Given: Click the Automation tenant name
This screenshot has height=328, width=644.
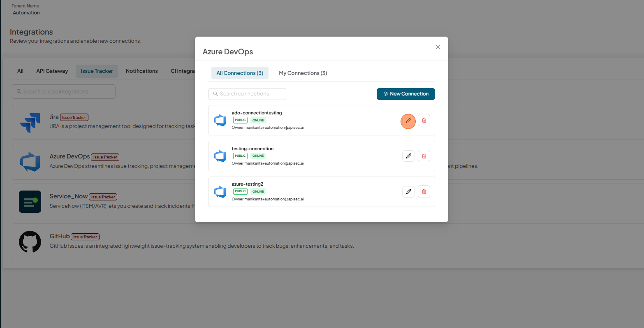Looking at the screenshot, I should (26, 13).
